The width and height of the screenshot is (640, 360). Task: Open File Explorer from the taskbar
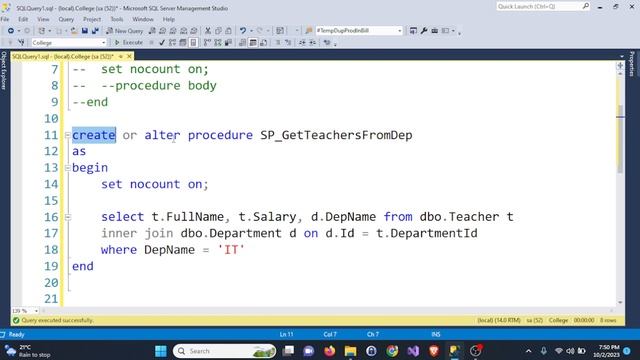[350, 351]
